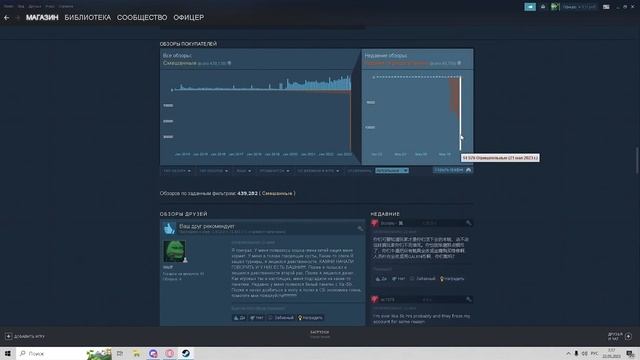The width and height of the screenshot is (640, 360).
Task: Click the page vertical scrollbar thumb
Action: click(x=636, y=161)
